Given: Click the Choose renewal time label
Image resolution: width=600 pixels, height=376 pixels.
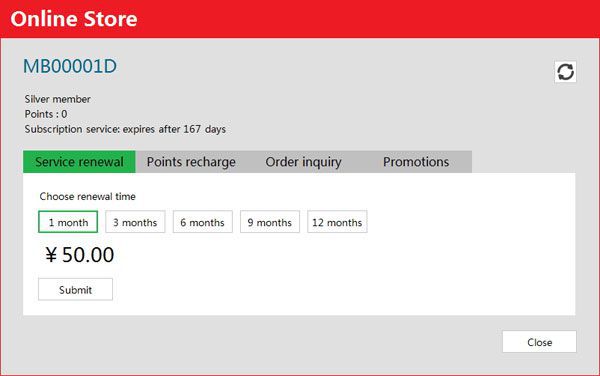Looking at the screenshot, I should click(88, 197).
